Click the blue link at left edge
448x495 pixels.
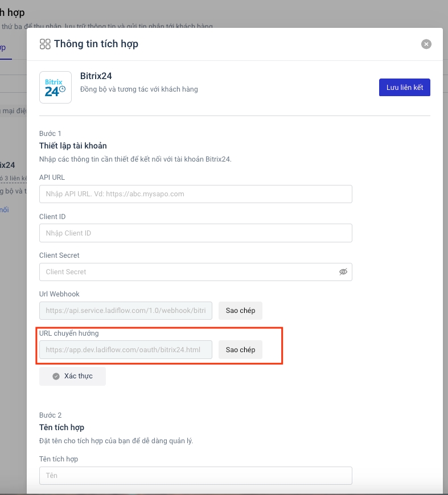(5, 210)
